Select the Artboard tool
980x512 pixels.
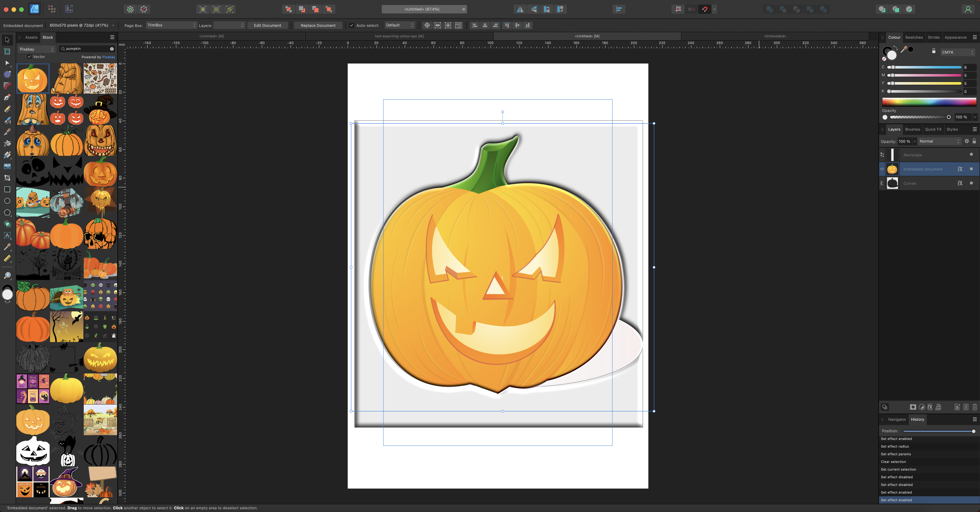pos(7,51)
